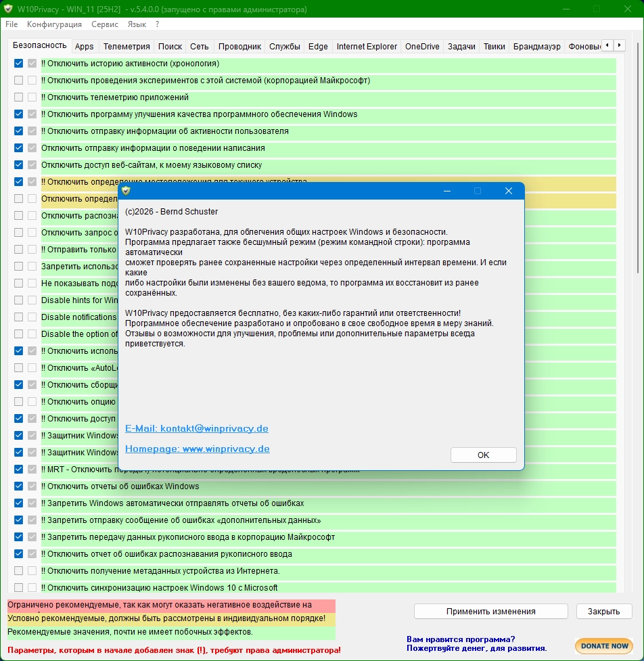
Task: Toggle 'Запретить отправку сообщение об ошибках' checkbox
Action: (x=18, y=520)
